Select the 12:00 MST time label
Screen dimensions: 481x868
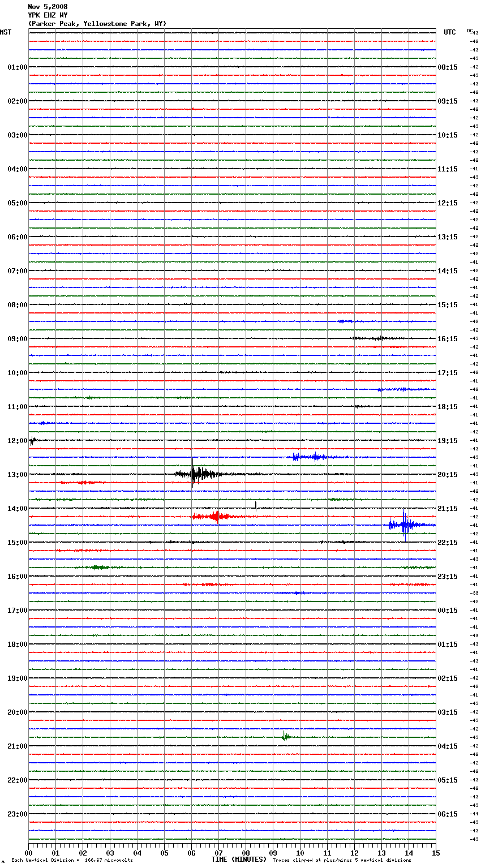(17, 441)
